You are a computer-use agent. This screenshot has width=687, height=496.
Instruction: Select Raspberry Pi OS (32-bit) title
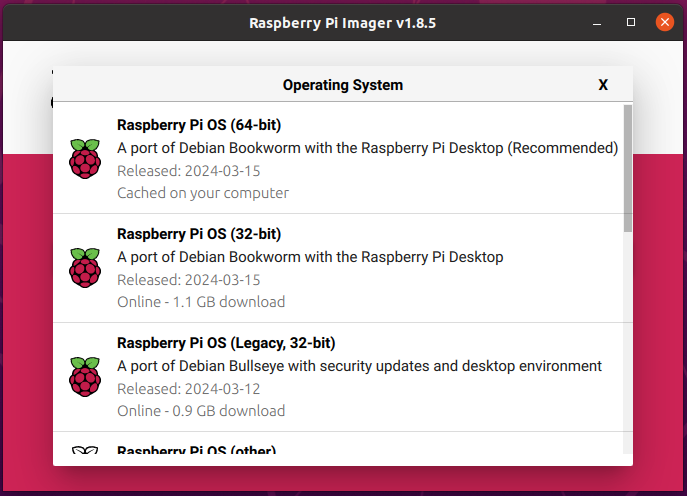(x=199, y=234)
